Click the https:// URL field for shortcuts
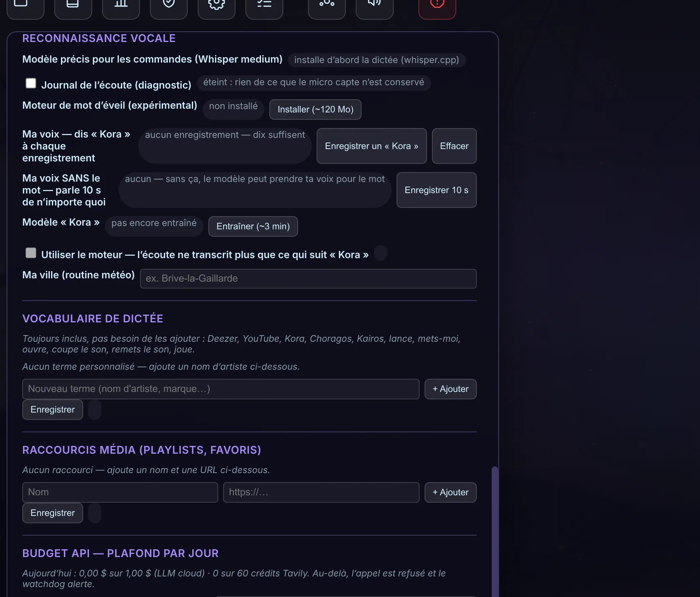This screenshot has width=700, height=597. click(x=321, y=492)
